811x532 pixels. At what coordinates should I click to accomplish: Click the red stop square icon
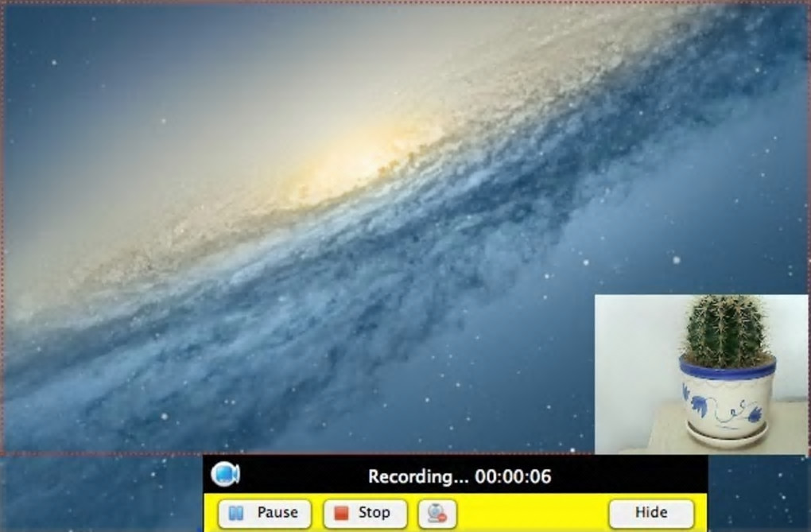coord(341,514)
